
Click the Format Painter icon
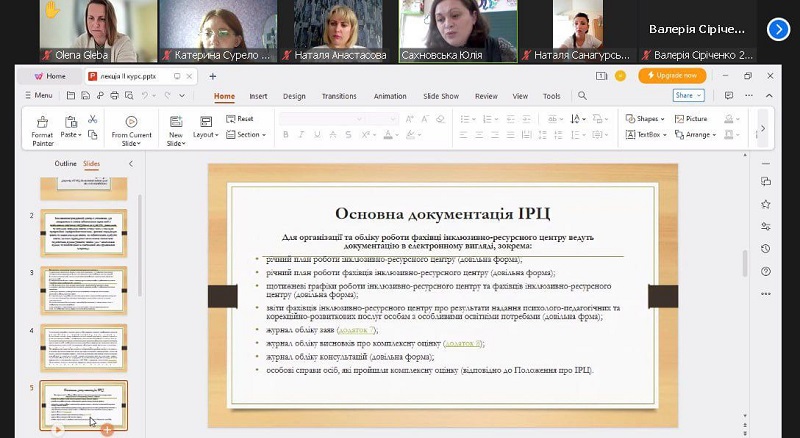pyautogui.click(x=42, y=122)
